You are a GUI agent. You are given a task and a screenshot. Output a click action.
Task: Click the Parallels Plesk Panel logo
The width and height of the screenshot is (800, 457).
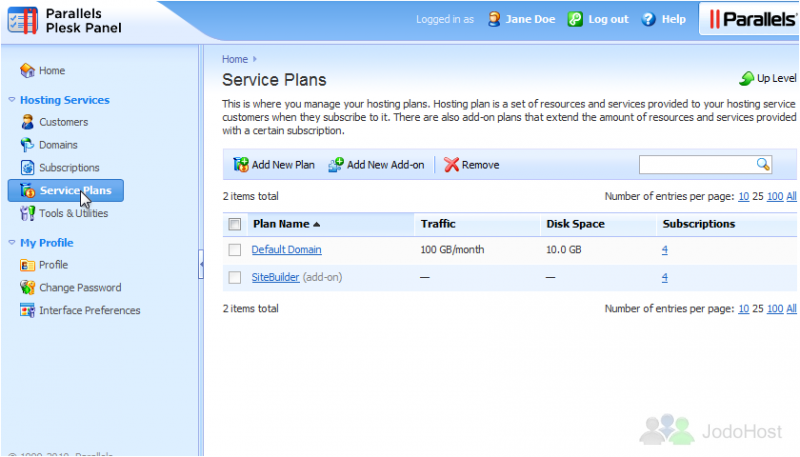[65, 21]
